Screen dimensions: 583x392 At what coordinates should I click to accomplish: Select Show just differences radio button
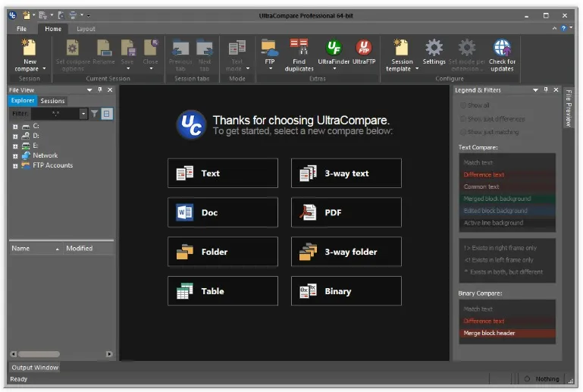tap(463, 118)
